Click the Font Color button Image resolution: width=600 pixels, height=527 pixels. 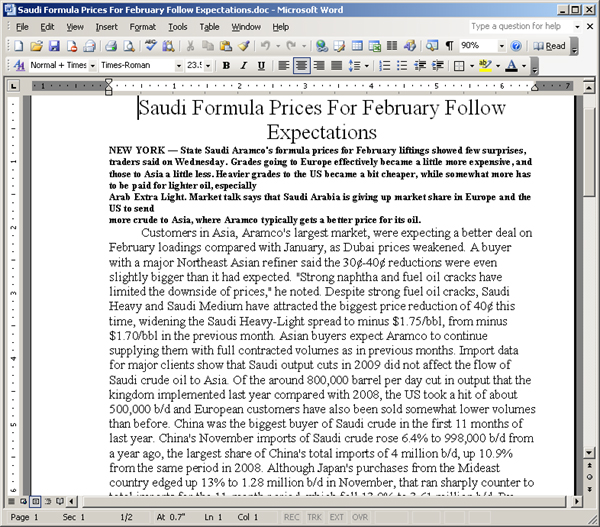[x=511, y=66]
